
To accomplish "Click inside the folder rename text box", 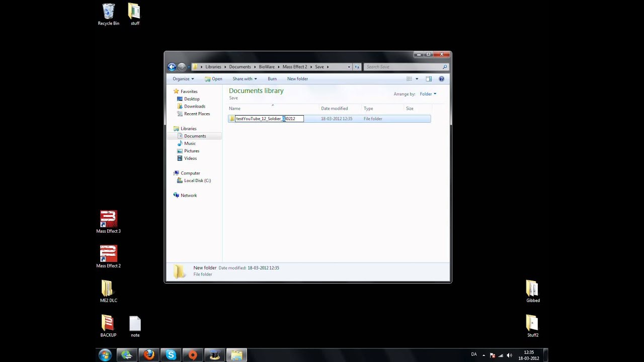I will point(269,119).
